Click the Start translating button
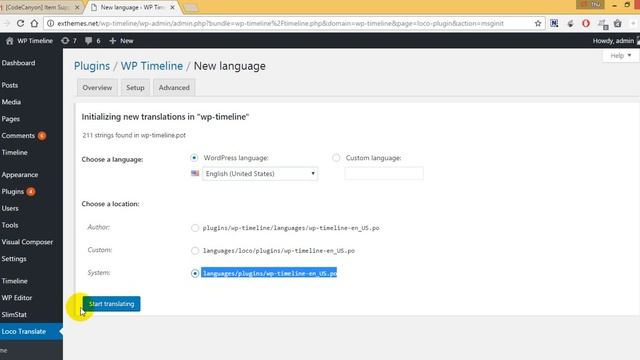The image size is (640, 360). point(111,304)
